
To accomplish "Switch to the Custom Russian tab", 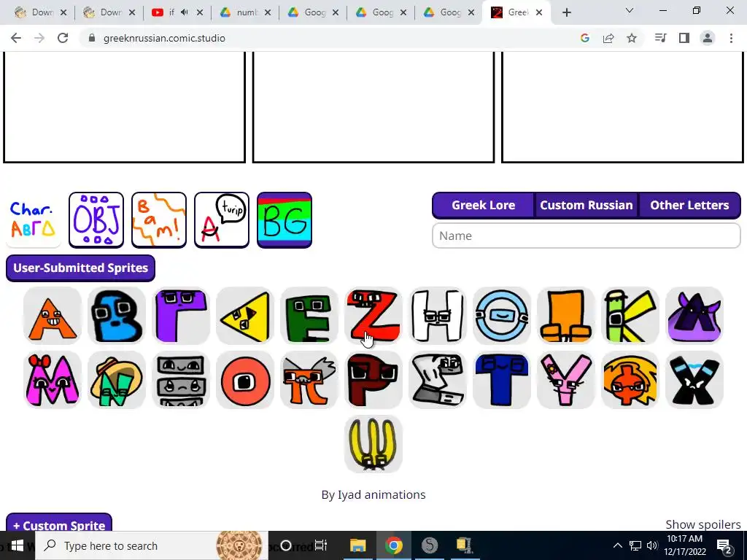I will (x=587, y=205).
